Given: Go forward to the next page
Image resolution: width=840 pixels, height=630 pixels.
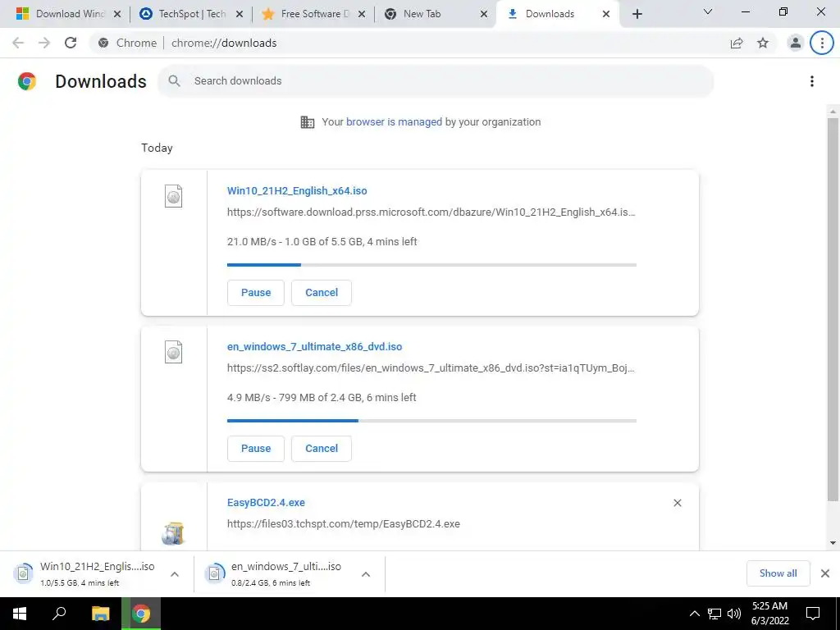Looking at the screenshot, I should coord(44,43).
